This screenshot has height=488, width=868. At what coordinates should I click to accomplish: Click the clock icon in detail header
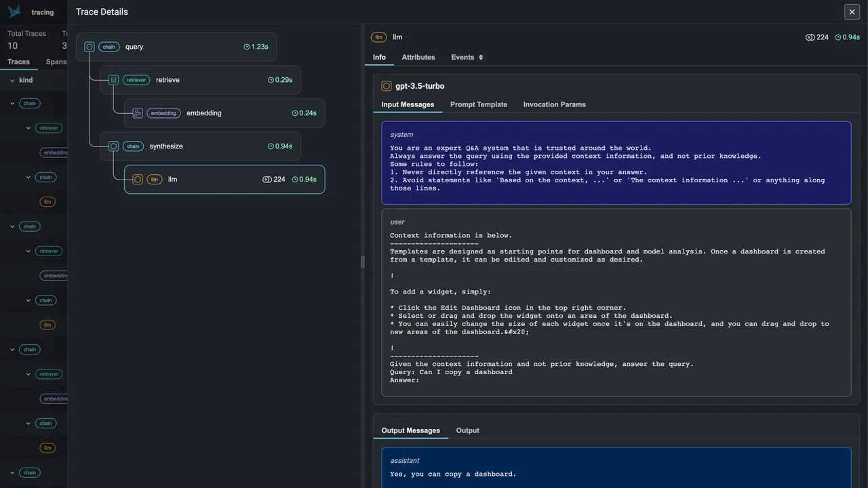point(838,37)
